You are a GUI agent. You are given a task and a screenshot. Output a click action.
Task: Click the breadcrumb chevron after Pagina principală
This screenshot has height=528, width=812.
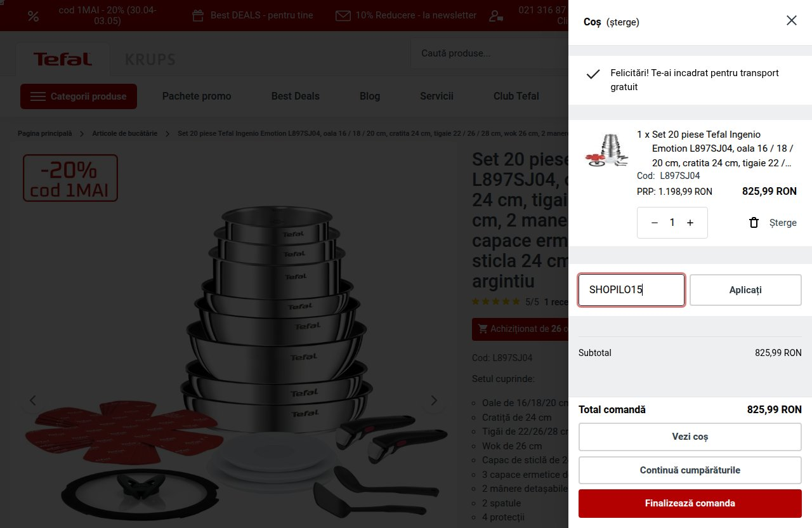click(82, 134)
